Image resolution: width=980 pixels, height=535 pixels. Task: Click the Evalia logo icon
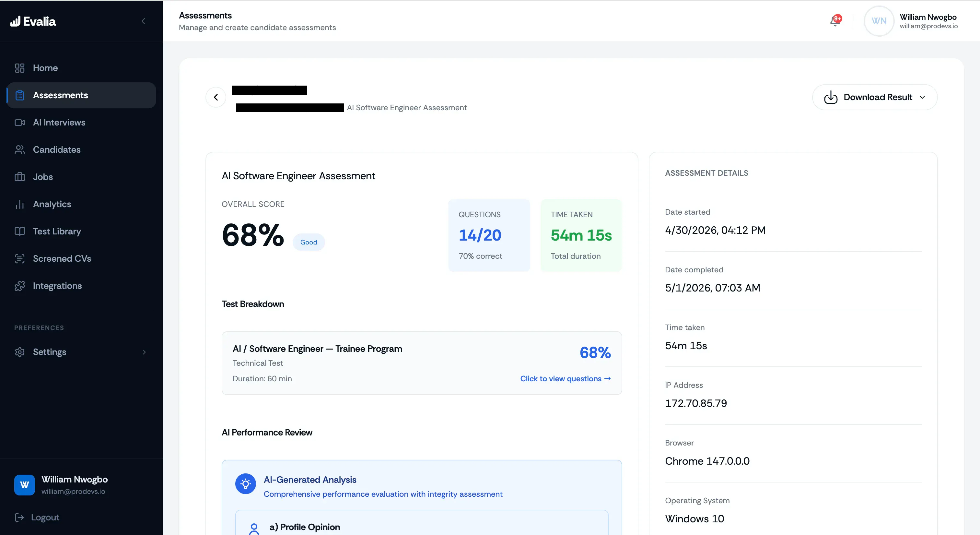(x=15, y=21)
